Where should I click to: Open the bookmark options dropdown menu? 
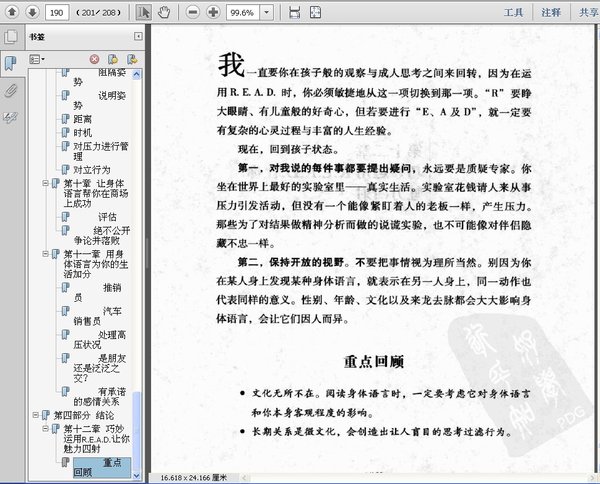pos(38,60)
